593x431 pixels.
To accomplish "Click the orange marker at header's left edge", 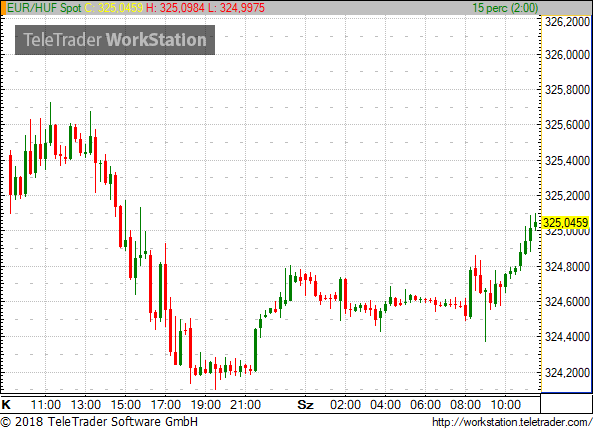I will pos(3,8).
